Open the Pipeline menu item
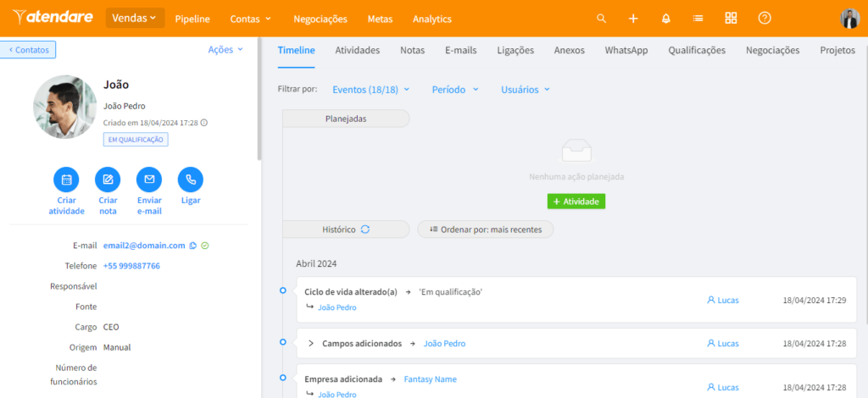Screen dimensions: 868x398 (x=192, y=19)
